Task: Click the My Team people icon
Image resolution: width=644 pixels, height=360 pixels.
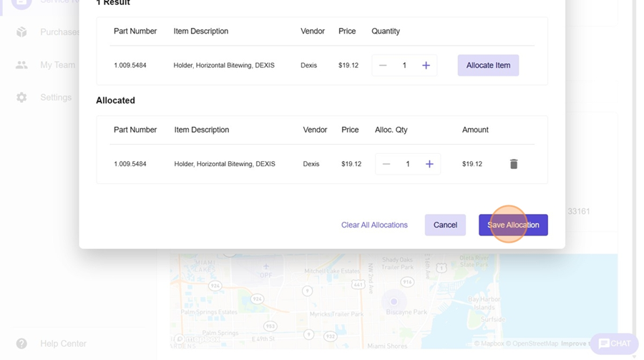Action: [21, 65]
